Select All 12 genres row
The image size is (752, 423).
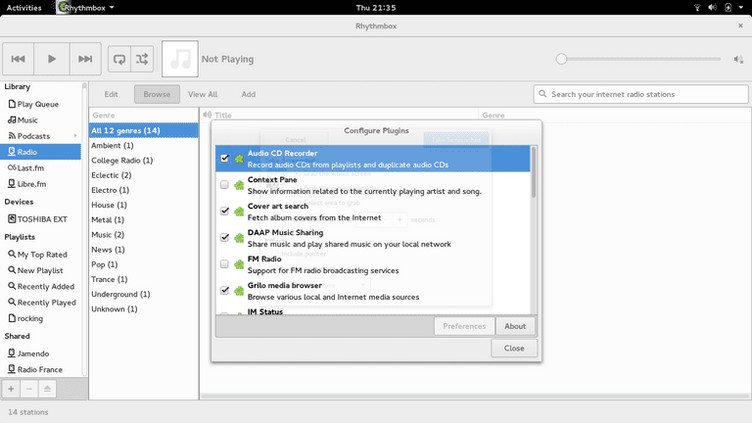click(143, 130)
